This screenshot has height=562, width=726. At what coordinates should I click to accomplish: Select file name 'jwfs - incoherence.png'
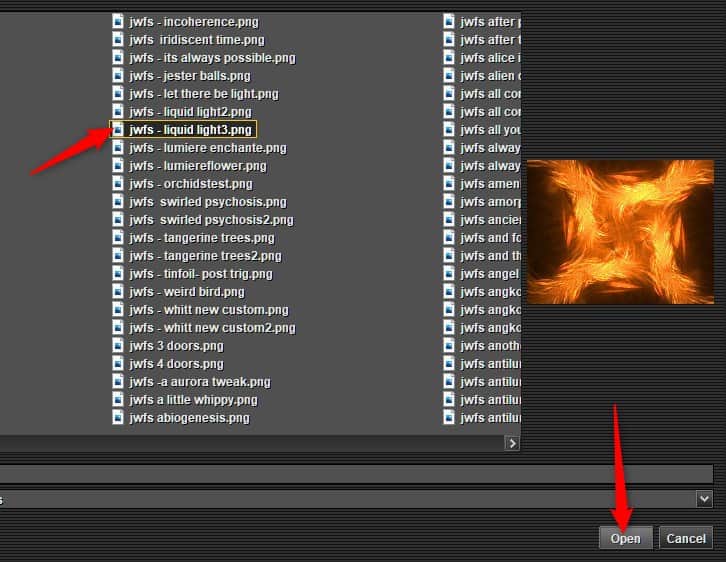pos(194,22)
